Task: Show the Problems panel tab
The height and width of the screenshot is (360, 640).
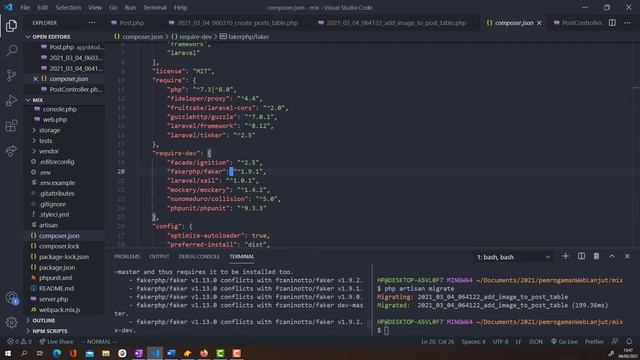Action: (127, 257)
